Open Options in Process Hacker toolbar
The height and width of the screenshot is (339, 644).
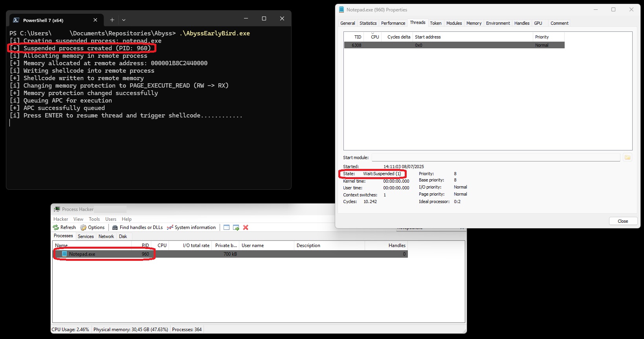click(92, 227)
